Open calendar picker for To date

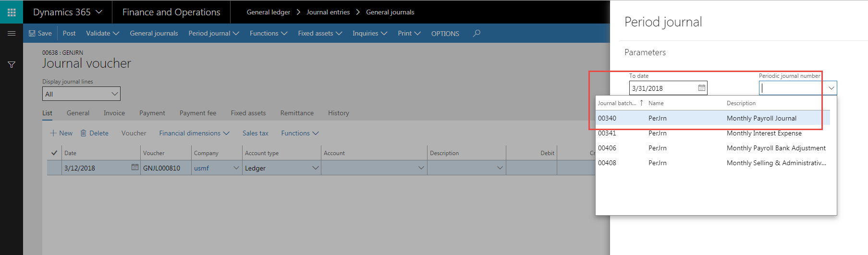tap(701, 88)
